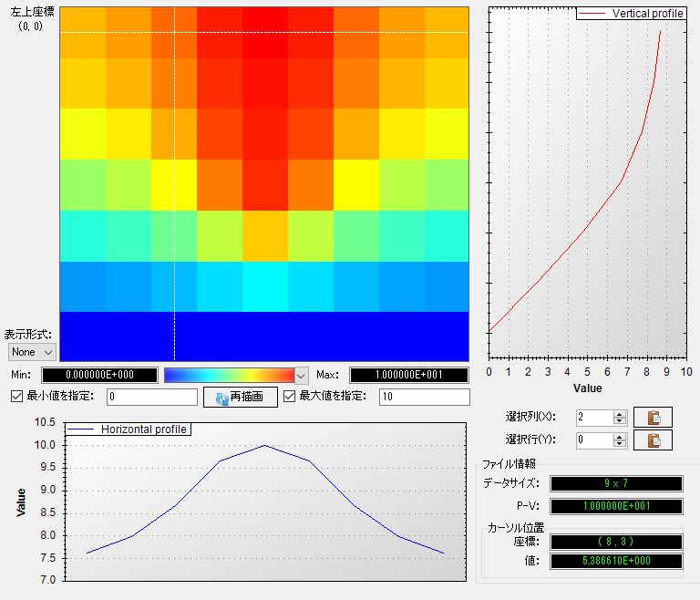Open the 表示形式 None dropdown
Viewport: 700px width, 600px height.
click(x=32, y=352)
